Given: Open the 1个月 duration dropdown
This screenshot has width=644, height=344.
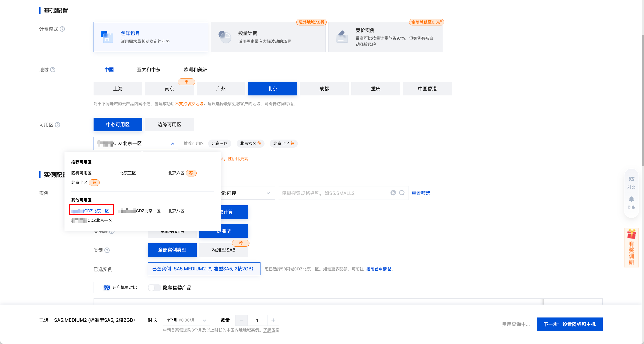Looking at the screenshot, I should click(x=186, y=320).
